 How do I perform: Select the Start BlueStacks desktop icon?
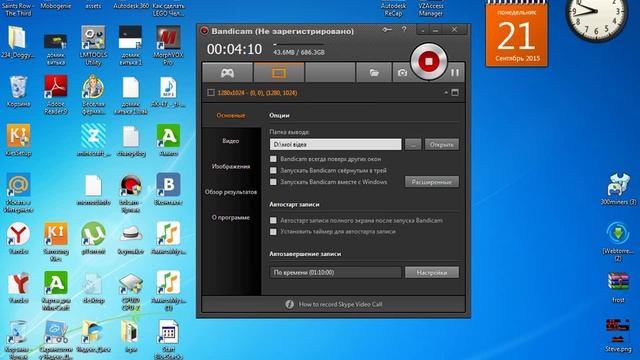168,340
